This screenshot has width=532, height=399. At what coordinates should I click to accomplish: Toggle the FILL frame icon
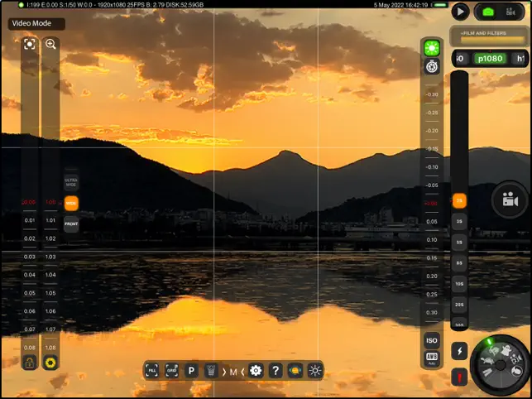coord(151,371)
